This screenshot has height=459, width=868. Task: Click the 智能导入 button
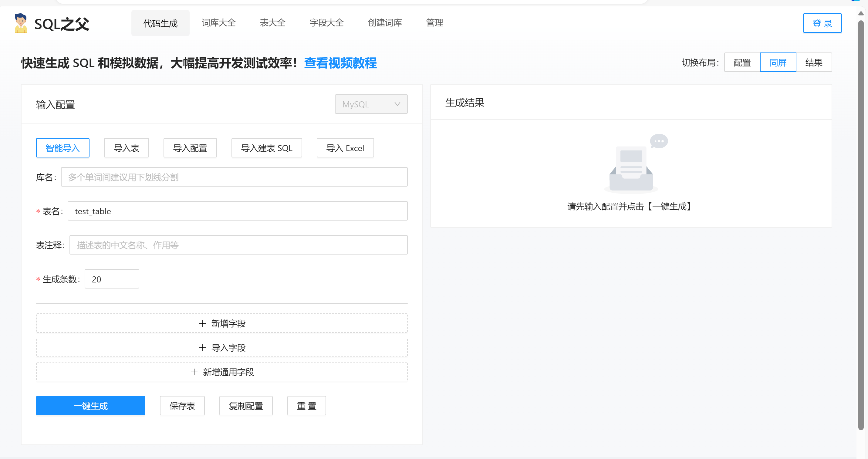pyautogui.click(x=63, y=148)
